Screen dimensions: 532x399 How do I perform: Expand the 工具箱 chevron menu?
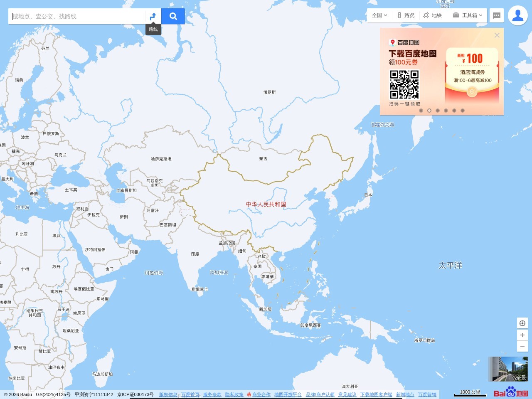point(480,15)
